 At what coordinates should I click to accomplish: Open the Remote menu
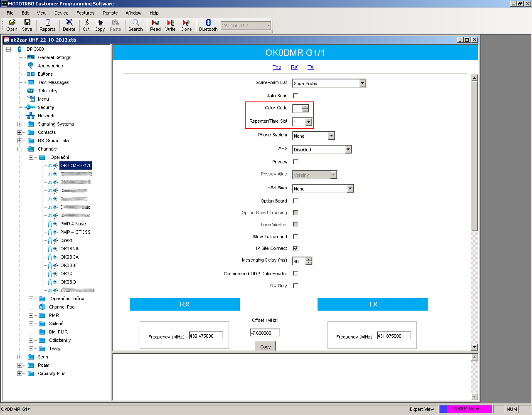pyautogui.click(x=110, y=13)
